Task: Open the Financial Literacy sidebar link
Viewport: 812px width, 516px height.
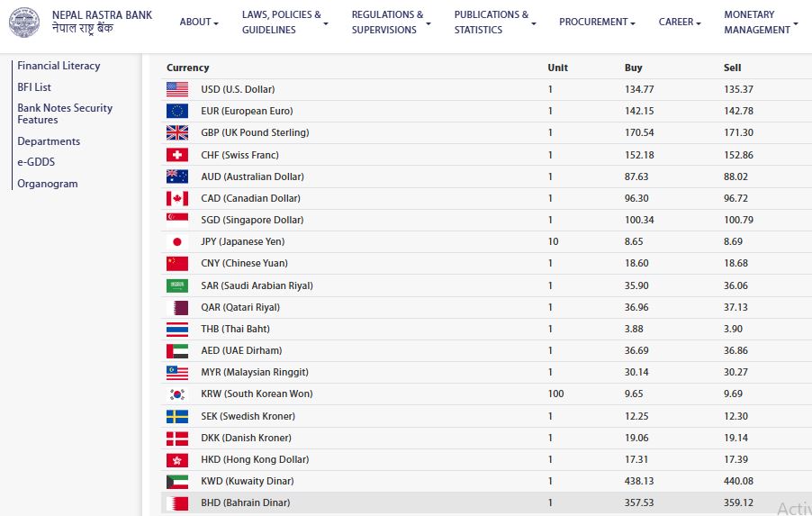Action: 59,66
